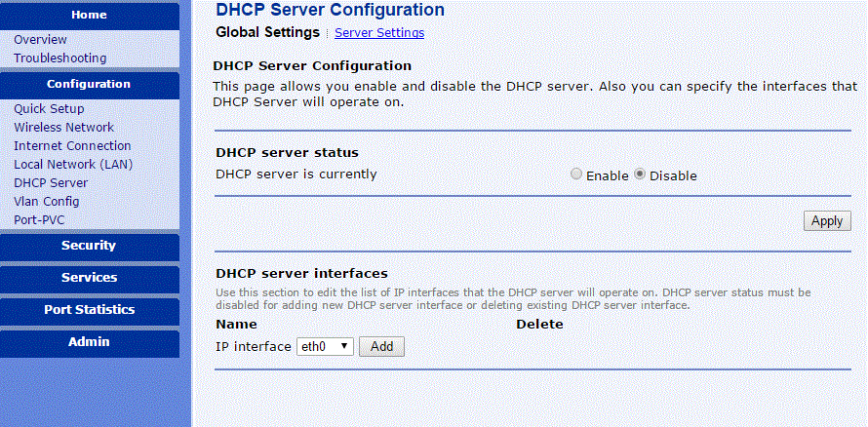868x427 pixels.
Task: Expand the Configuration menu section
Action: [89, 84]
